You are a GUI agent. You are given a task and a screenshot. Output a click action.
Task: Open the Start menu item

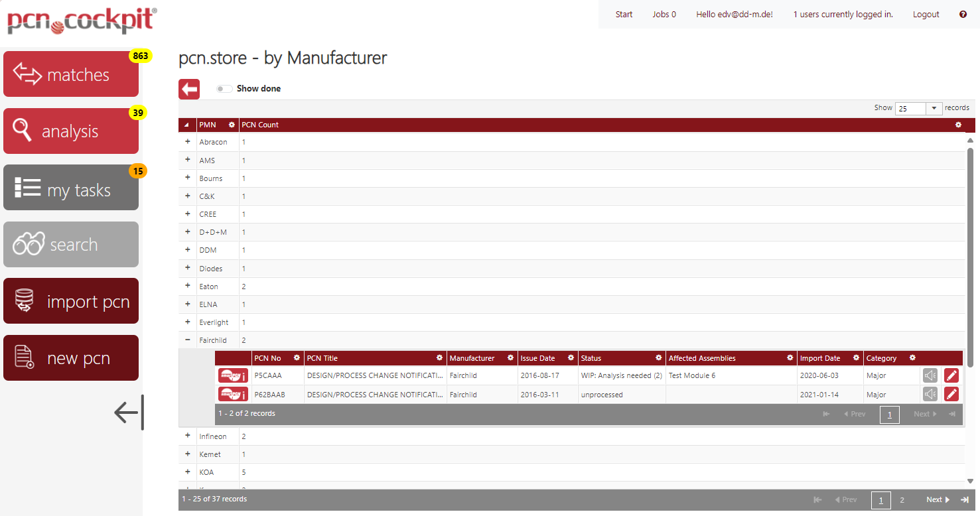tap(623, 14)
